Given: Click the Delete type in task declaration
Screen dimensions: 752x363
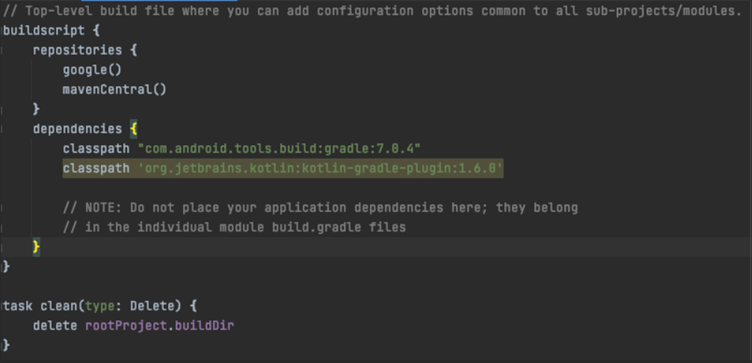Looking at the screenshot, I should tap(152, 305).
